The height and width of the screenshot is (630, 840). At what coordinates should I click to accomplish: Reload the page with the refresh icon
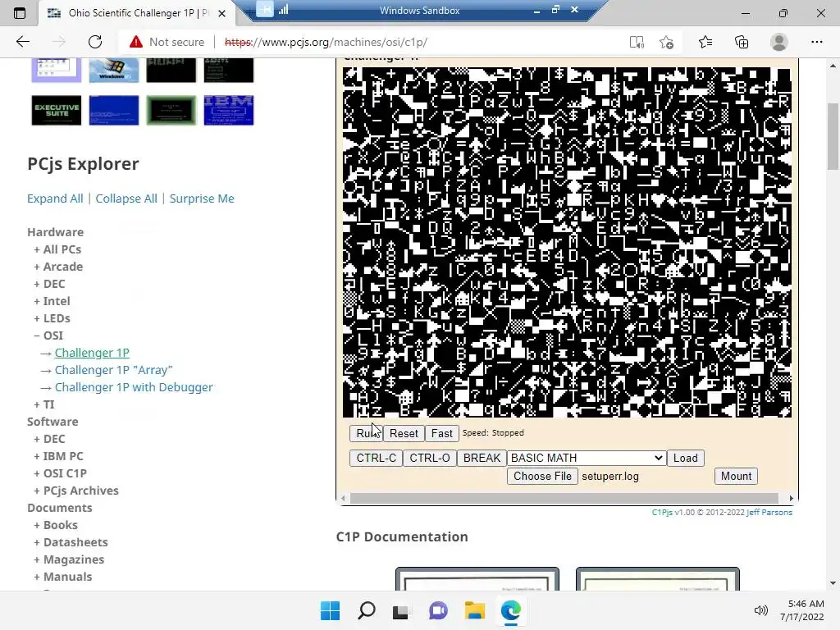coord(95,42)
